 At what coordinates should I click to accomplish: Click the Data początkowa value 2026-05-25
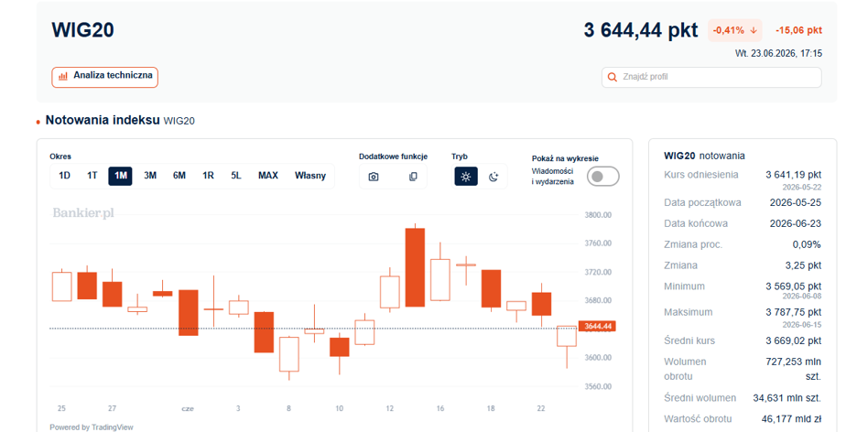(796, 202)
